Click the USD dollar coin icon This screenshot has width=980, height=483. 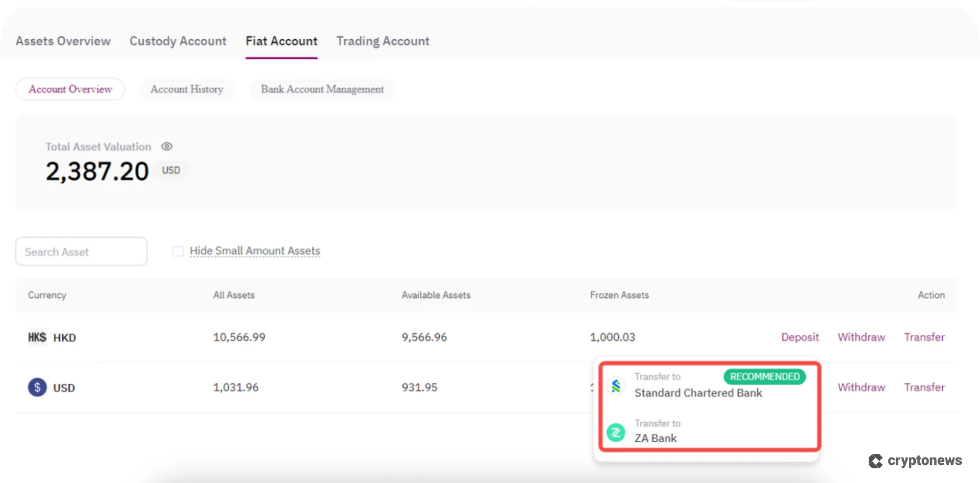point(37,387)
